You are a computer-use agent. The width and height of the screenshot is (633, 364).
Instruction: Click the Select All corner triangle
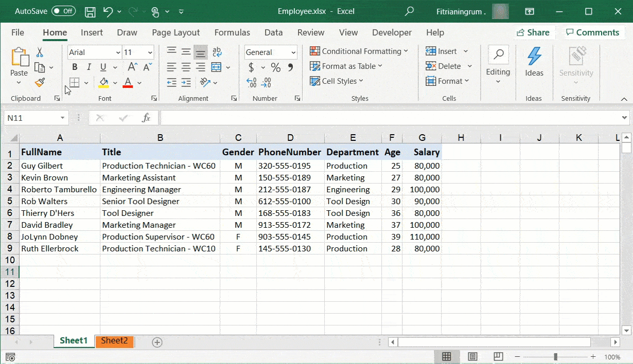pos(14,138)
